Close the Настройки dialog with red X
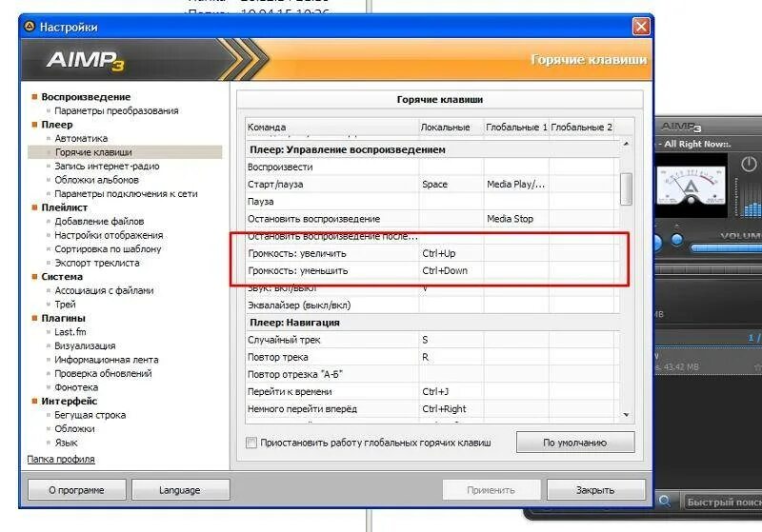This screenshot has width=762, height=532. pos(641,27)
